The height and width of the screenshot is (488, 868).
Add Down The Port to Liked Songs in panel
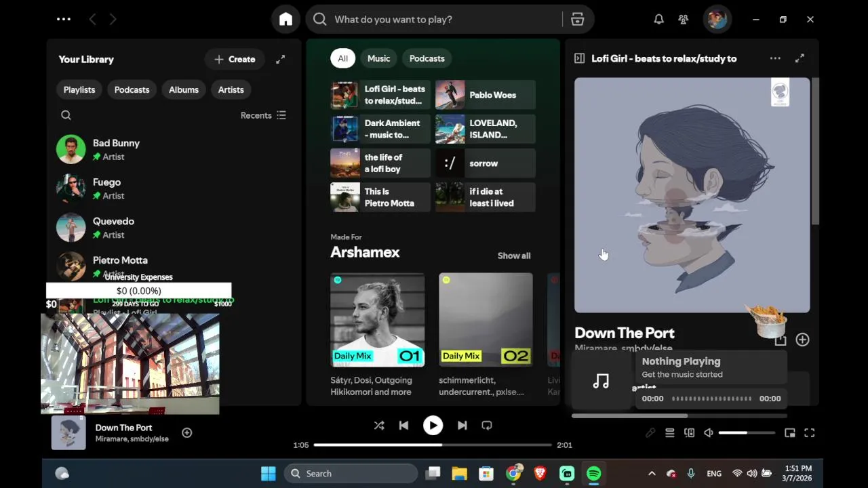pos(802,340)
